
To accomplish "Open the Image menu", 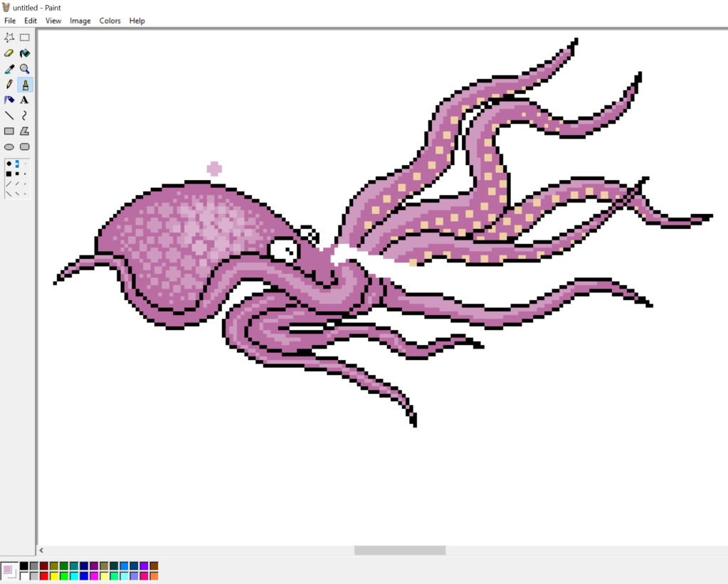I will coord(80,21).
